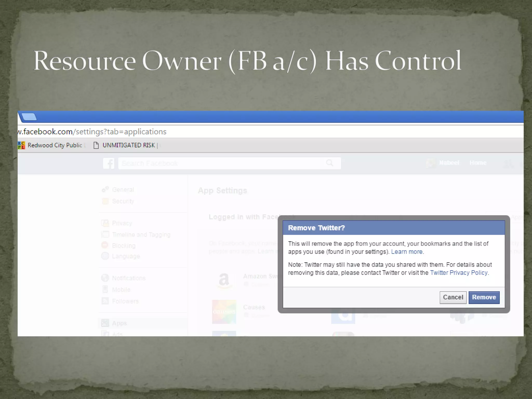Screen dimensions: 532x399
Task: Open the Twitter Privacy Policy link
Action: (x=459, y=273)
